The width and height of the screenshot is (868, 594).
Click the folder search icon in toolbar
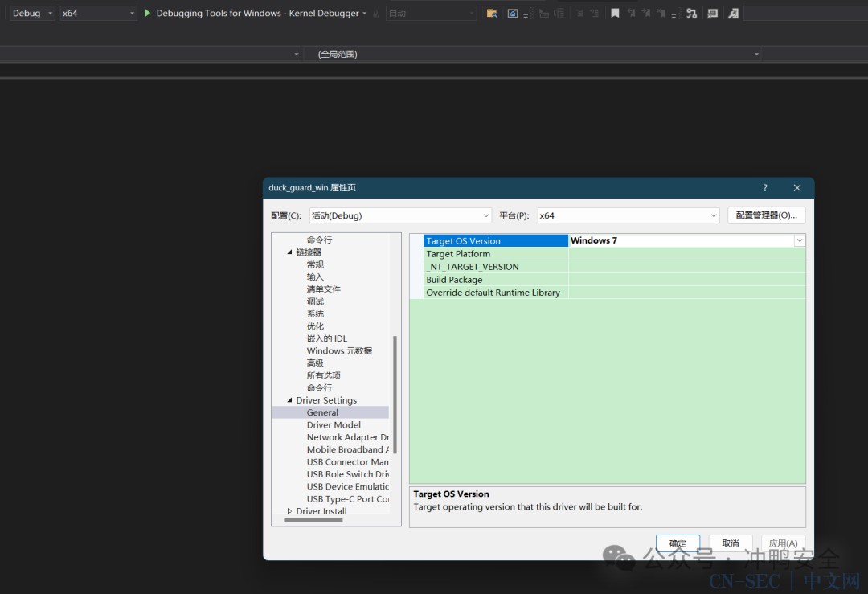[492, 14]
